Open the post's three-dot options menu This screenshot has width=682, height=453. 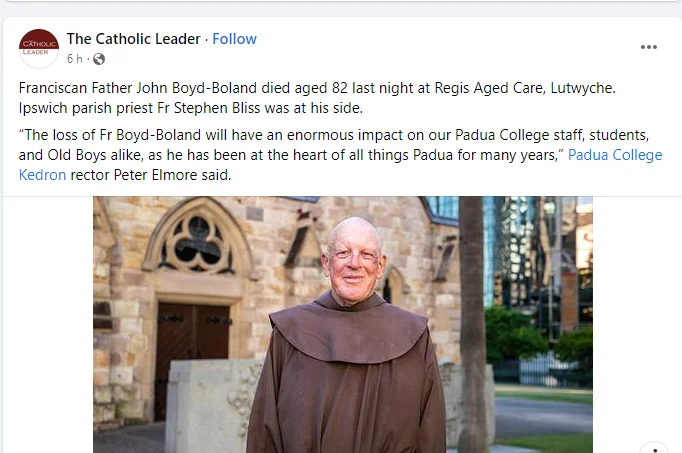649,47
